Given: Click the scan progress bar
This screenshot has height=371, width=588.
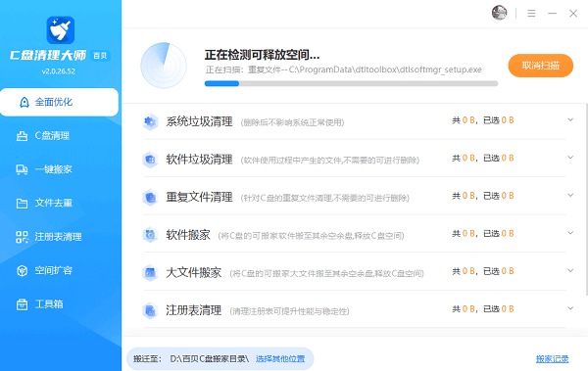Looking at the screenshot, I should coord(351,83).
